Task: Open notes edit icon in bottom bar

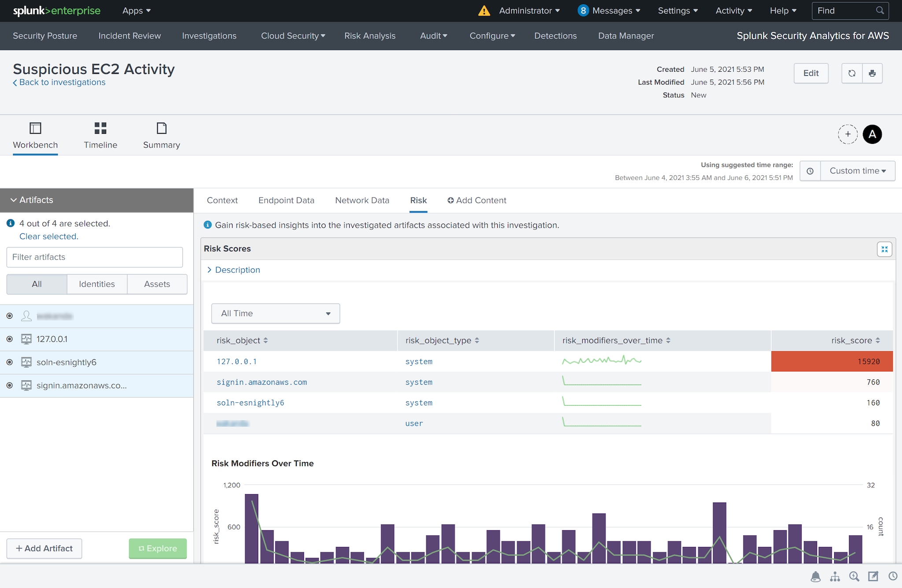Action: (x=873, y=577)
